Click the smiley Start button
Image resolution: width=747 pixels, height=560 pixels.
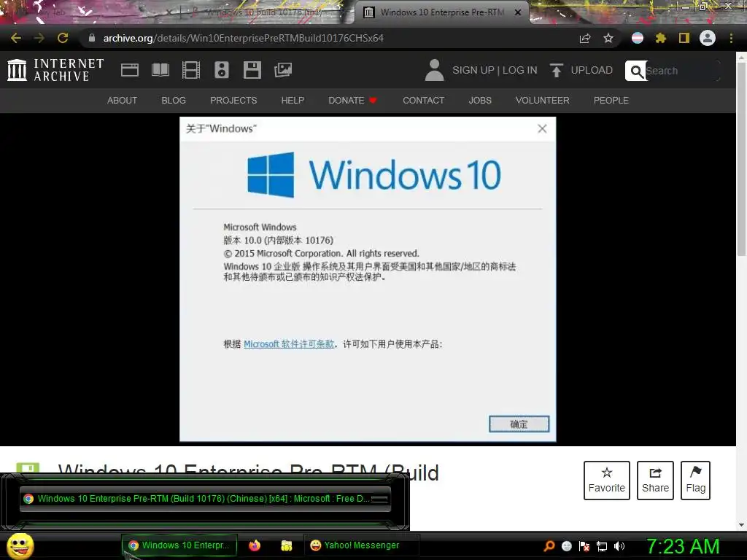20,545
